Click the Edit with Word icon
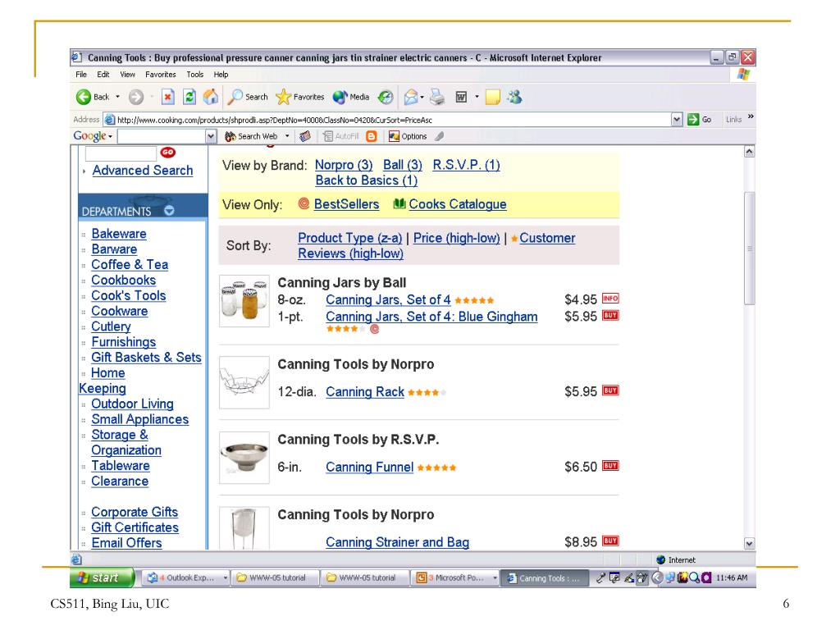Image resolution: width=840 pixels, height=630 pixels. (461, 97)
